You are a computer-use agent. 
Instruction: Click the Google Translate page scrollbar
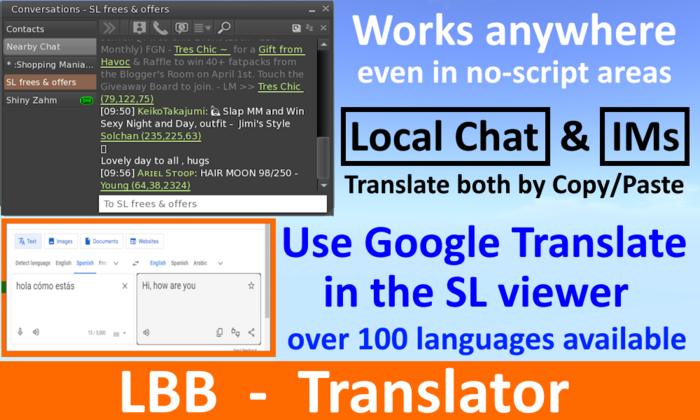pyautogui.click(x=267, y=271)
